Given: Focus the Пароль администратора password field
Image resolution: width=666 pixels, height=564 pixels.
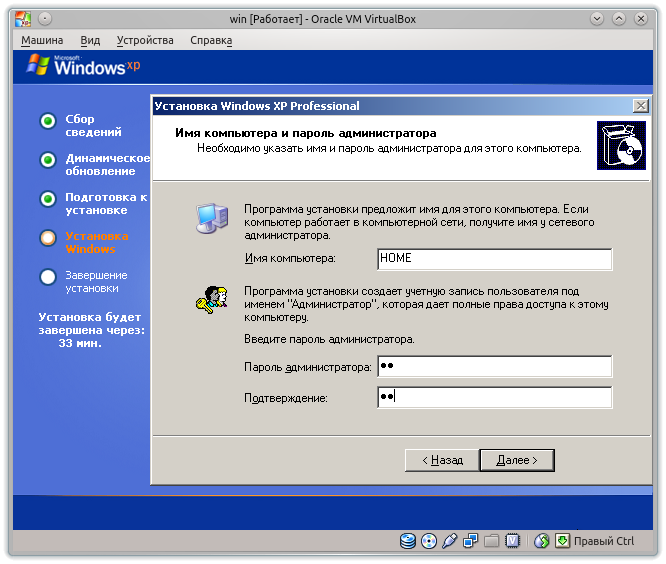Looking at the screenshot, I should coord(494,367).
